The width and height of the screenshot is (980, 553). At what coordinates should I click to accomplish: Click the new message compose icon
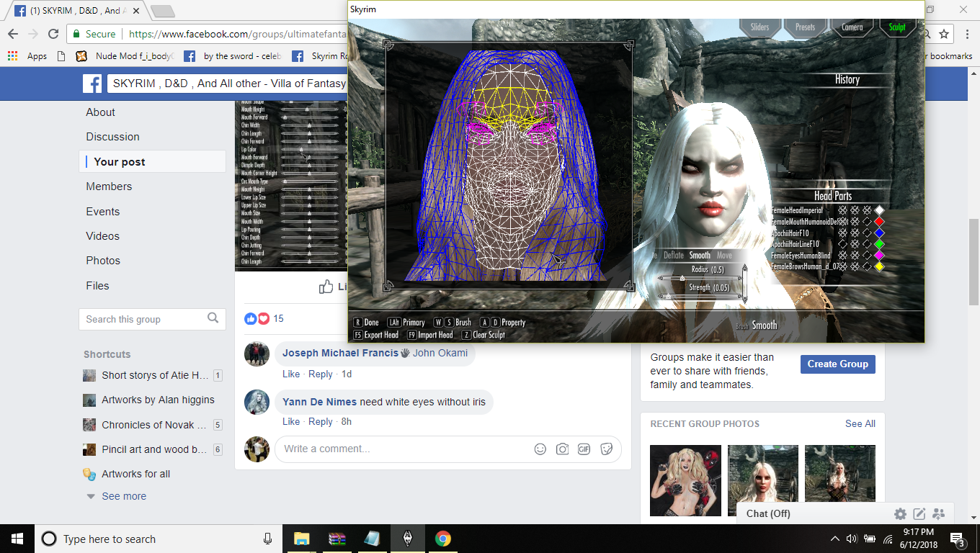click(919, 513)
